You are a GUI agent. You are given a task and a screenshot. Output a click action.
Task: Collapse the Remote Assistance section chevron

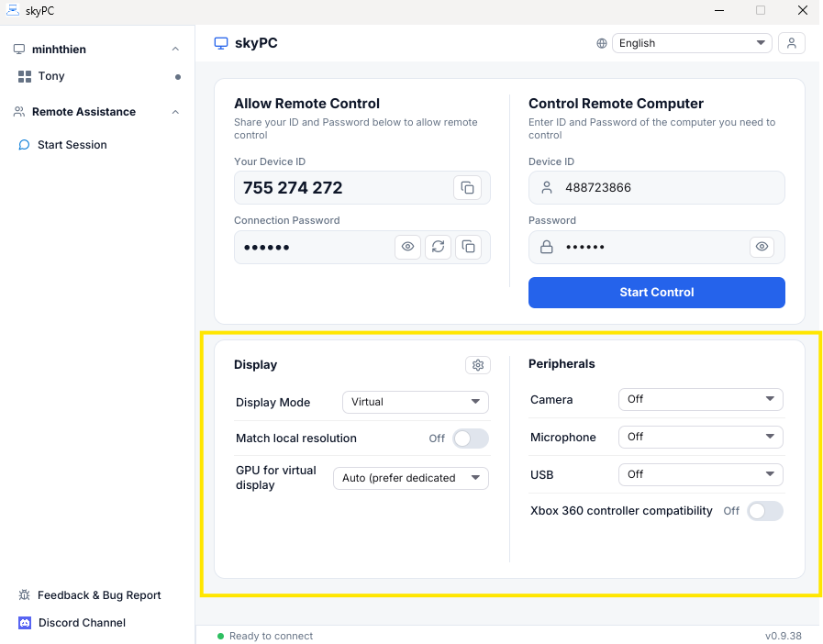(x=176, y=112)
